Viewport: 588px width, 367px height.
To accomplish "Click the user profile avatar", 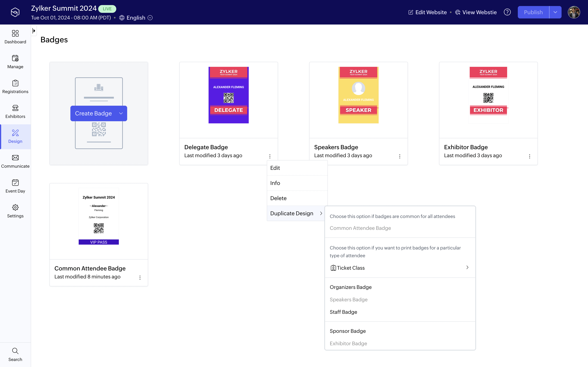I will (574, 12).
